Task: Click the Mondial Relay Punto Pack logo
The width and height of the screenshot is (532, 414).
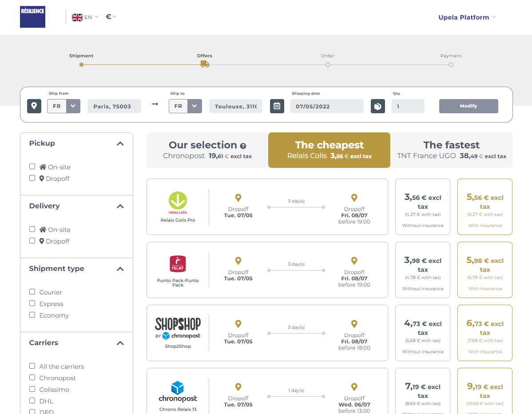Action: pos(178,264)
